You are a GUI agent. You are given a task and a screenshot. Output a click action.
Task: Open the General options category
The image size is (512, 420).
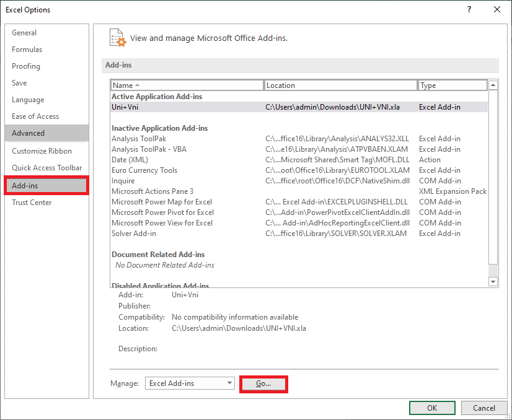pyautogui.click(x=46, y=33)
